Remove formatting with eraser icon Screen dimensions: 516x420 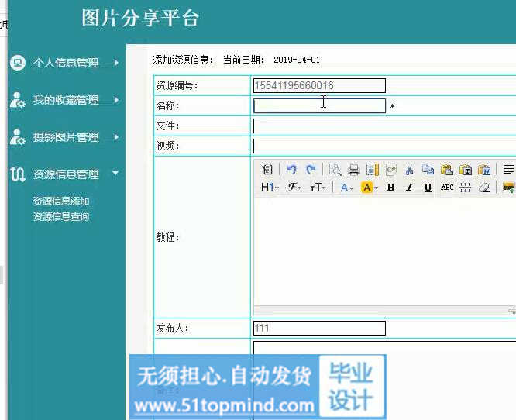484,188
